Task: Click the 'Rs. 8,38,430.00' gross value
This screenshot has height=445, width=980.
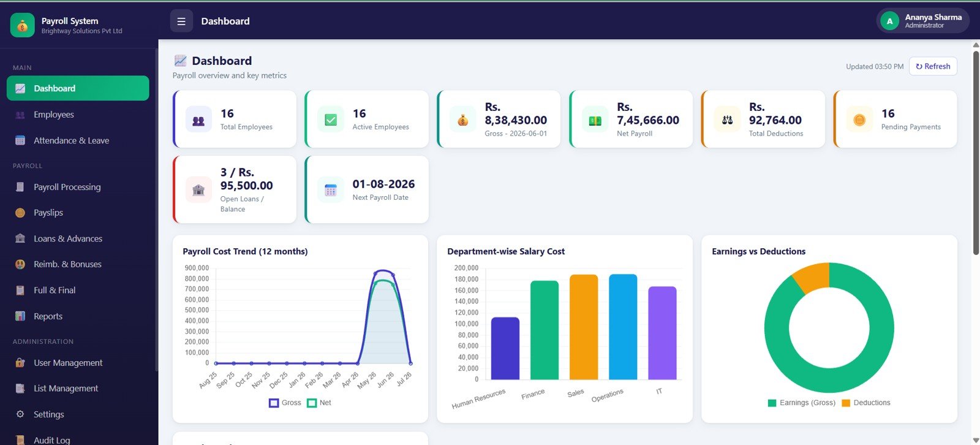Action: point(516,113)
